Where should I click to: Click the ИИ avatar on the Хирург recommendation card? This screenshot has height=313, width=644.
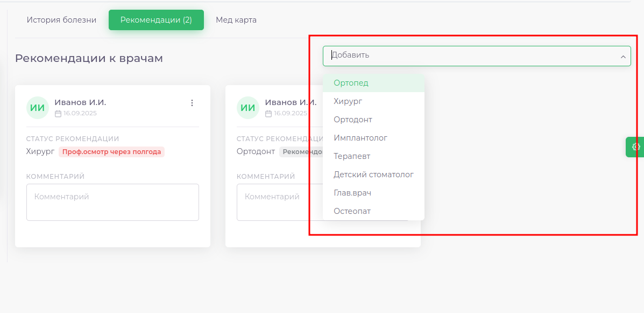point(37,107)
